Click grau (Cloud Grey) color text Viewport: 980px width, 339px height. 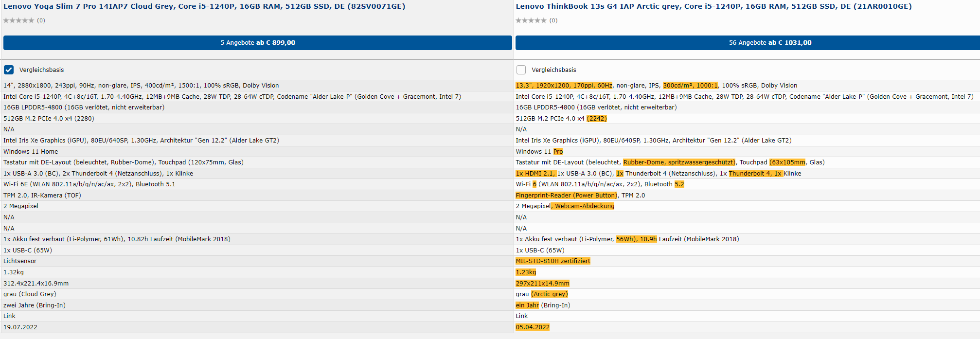(30, 294)
